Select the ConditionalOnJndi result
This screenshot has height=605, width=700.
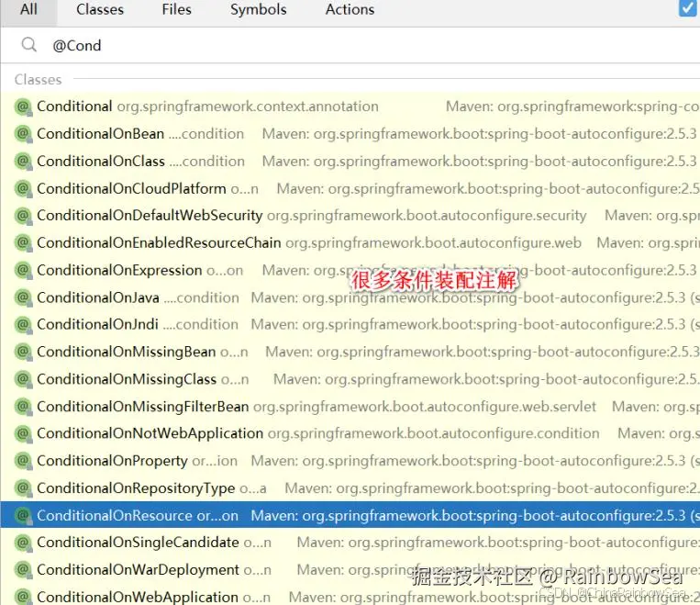[x=350, y=325]
